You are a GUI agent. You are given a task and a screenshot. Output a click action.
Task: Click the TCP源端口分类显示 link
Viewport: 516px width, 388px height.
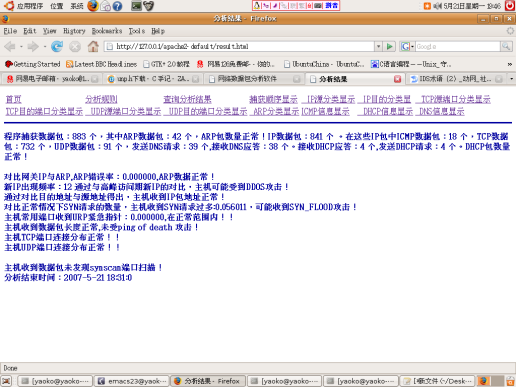(453, 99)
